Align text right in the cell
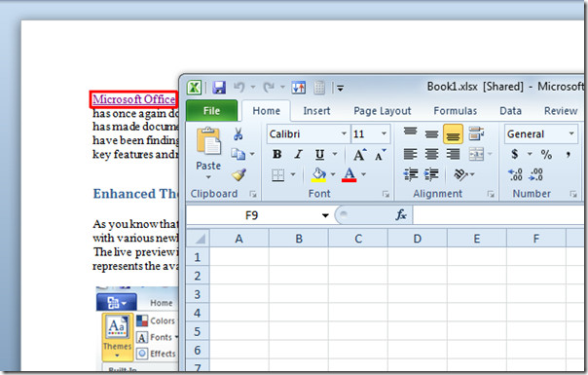 click(453, 154)
